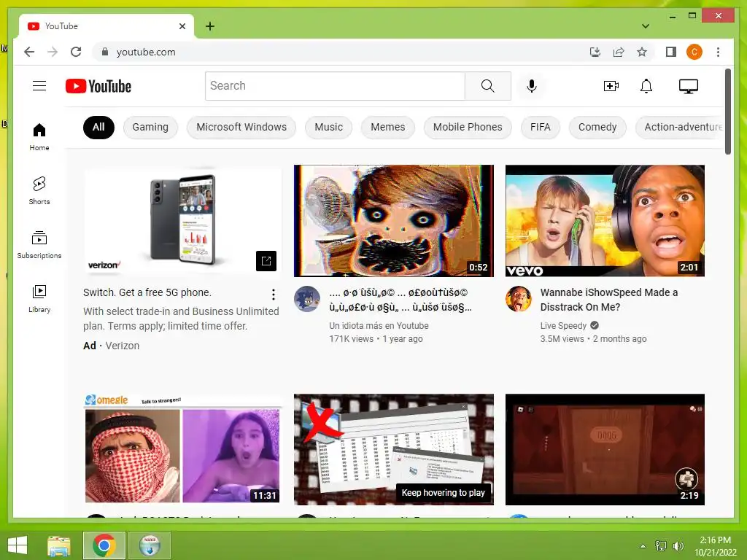The height and width of the screenshot is (560, 747).
Task: Select the All filter chip
Action: click(98, 127)
